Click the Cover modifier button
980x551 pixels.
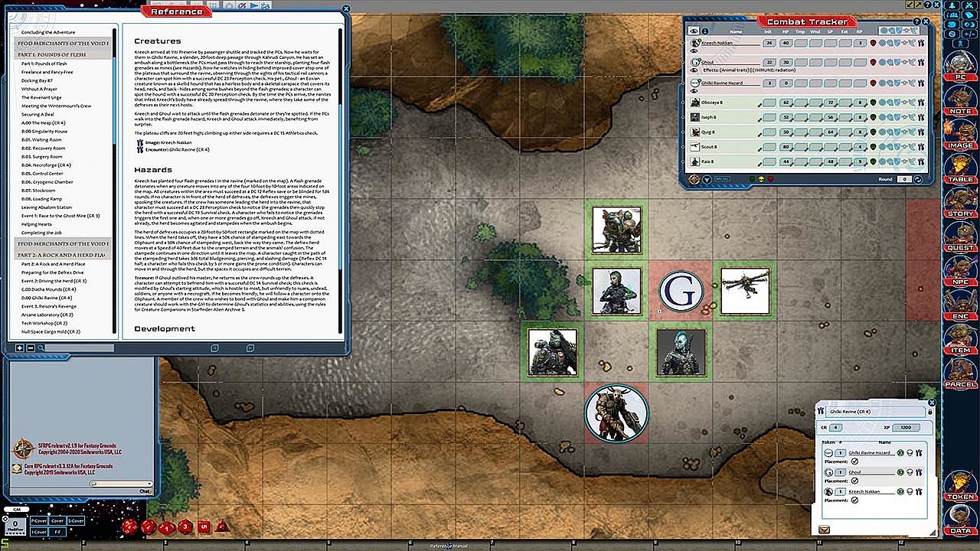[x=57, y=520]
